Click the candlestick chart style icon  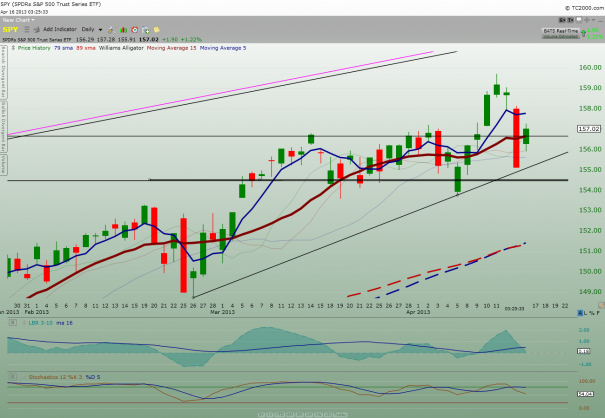(x=123, y=30)
